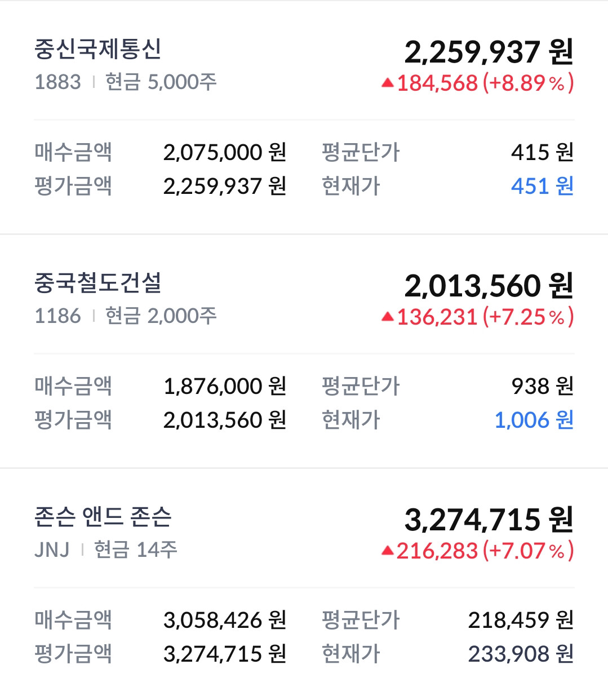The height and width of the screenshot is (700, 608).
Task: Tap the 현금 2,000주 holding quantity
Action: coord(161,316)
